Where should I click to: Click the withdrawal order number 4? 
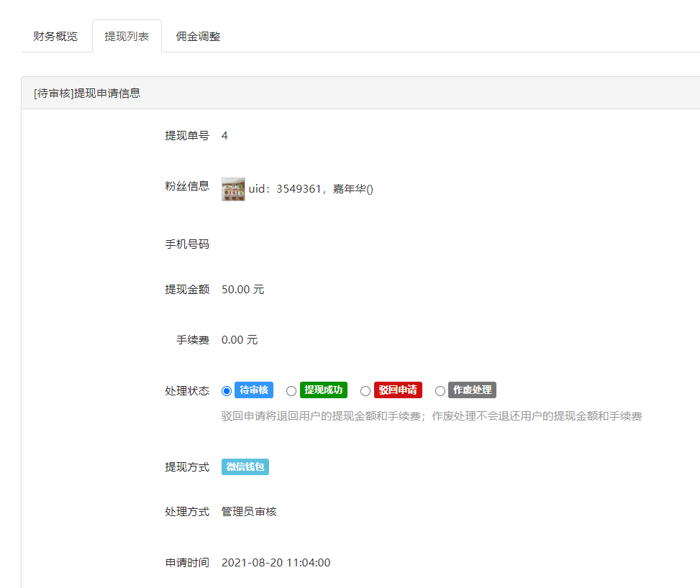point(224,136)
